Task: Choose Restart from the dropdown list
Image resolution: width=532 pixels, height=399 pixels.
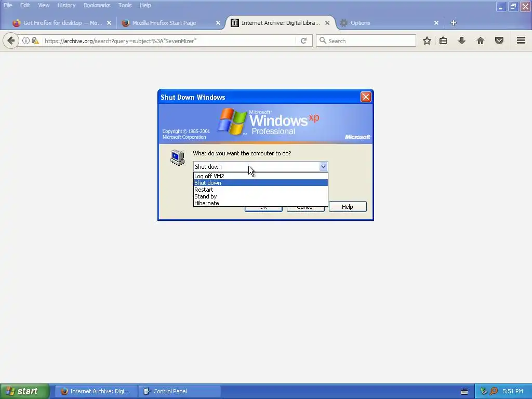Action: pos(261,190)
